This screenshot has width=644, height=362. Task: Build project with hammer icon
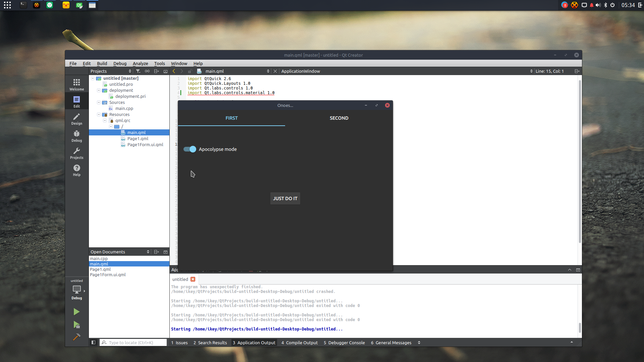(76, 337)
